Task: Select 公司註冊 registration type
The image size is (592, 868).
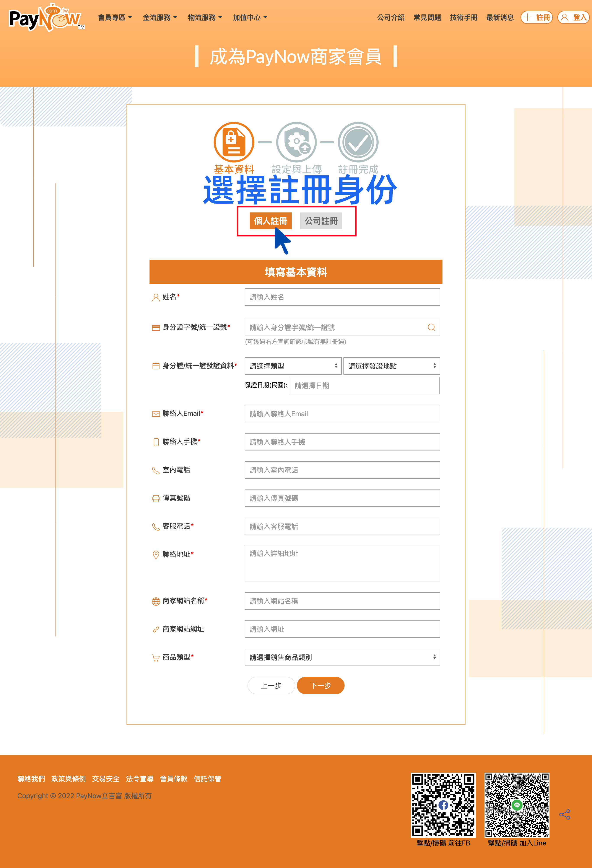Action: click(x=321, y=221)
